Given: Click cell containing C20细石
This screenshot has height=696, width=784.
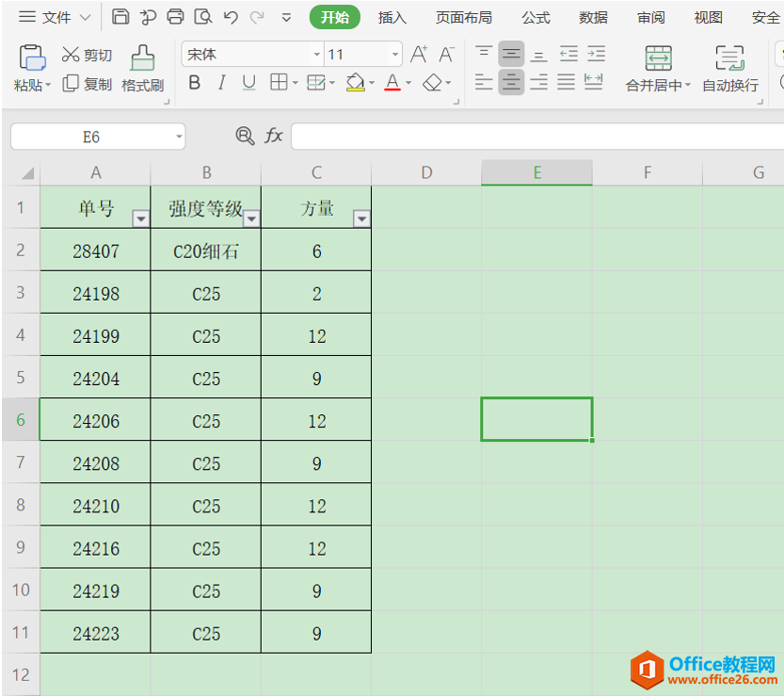Looking at the screenshot, I should point(206,250).
